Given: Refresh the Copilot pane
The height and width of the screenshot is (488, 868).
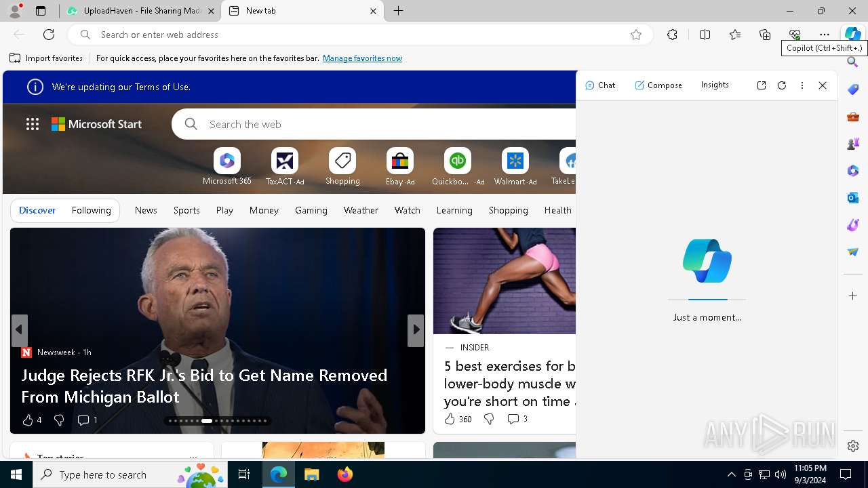Looking at the screenshot, I should pos(782,85).
